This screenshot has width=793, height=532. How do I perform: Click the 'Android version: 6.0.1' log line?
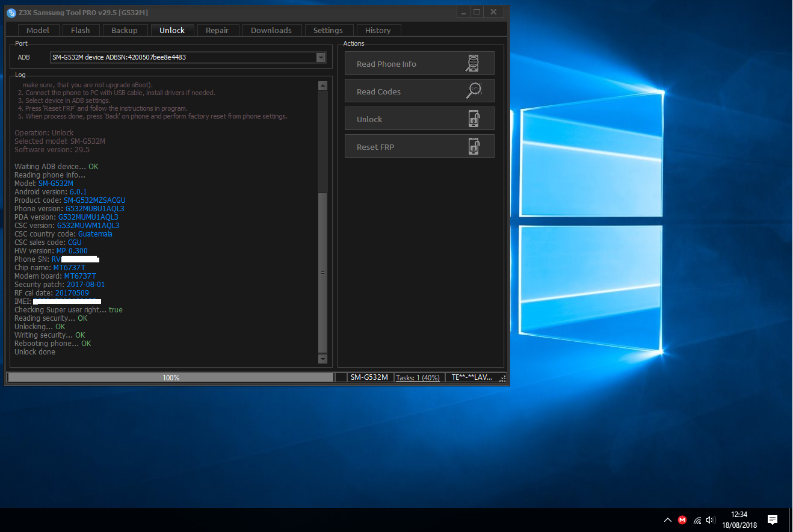[x=51, y=192]
